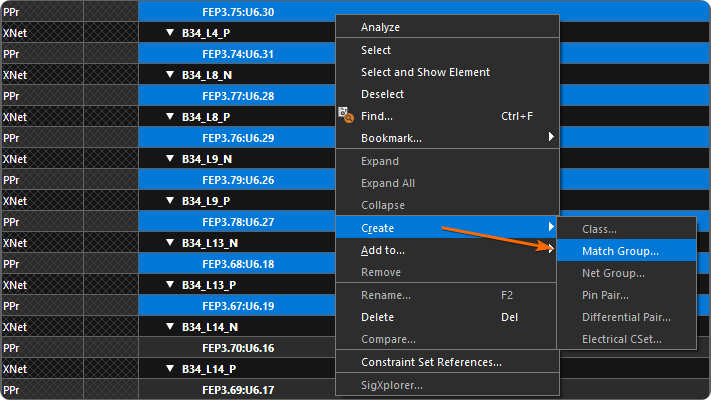
Task: Click Delete in the context menu
Action: [x=378, y=317]
